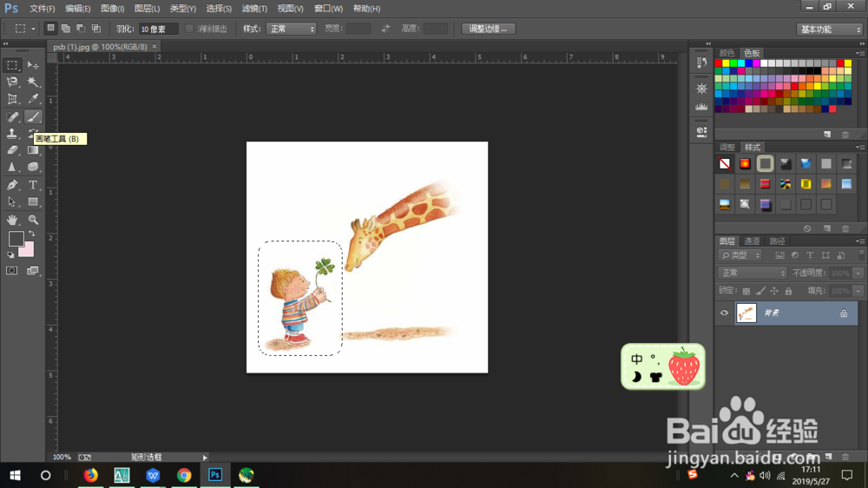Close the psb (1).jpg document tab

(155, 47)
